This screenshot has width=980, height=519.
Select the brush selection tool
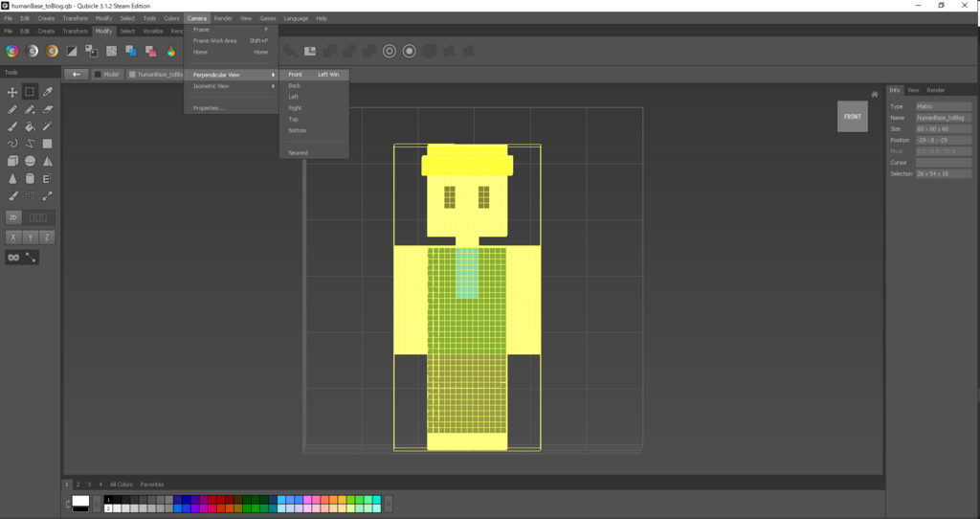point(11,195)
